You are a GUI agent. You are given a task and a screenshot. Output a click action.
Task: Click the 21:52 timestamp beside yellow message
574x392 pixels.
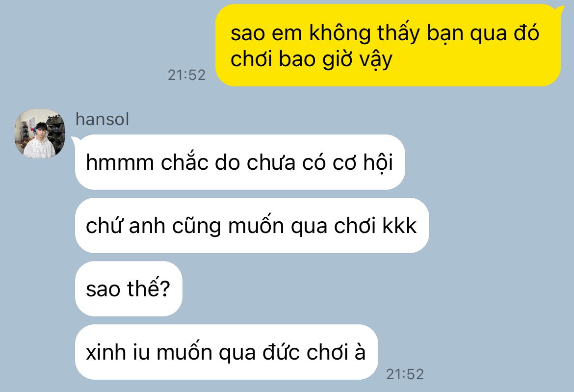click(187, 75)
